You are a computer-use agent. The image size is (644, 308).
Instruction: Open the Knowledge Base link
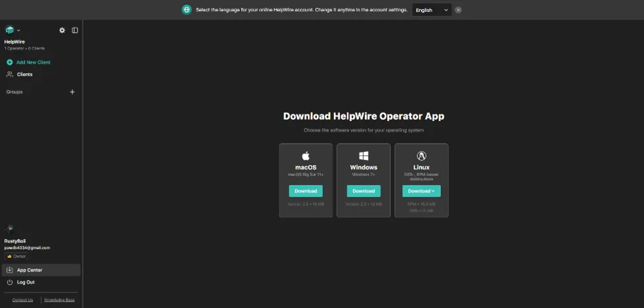coord(60,300)
